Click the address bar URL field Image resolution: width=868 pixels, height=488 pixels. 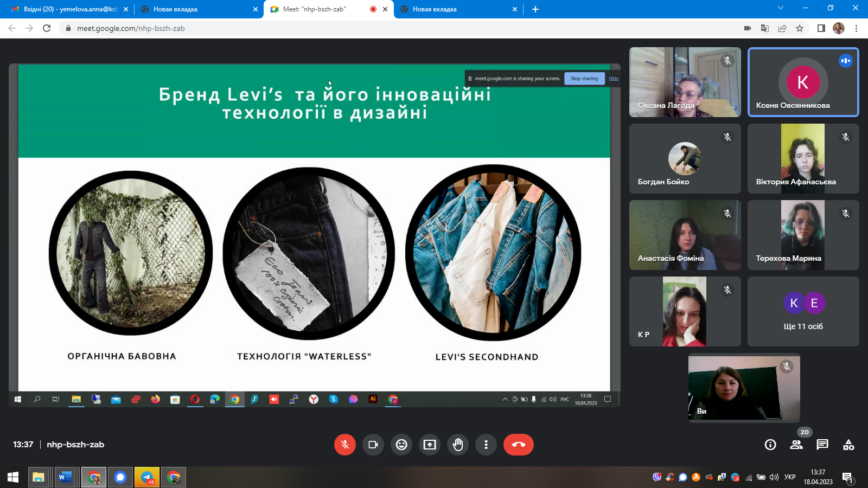401,28
